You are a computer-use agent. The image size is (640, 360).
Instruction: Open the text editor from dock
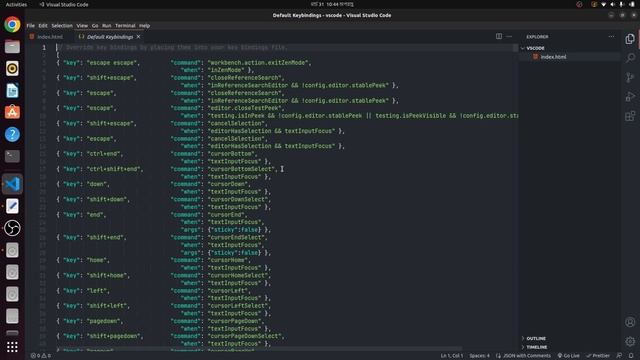point(12,206)
